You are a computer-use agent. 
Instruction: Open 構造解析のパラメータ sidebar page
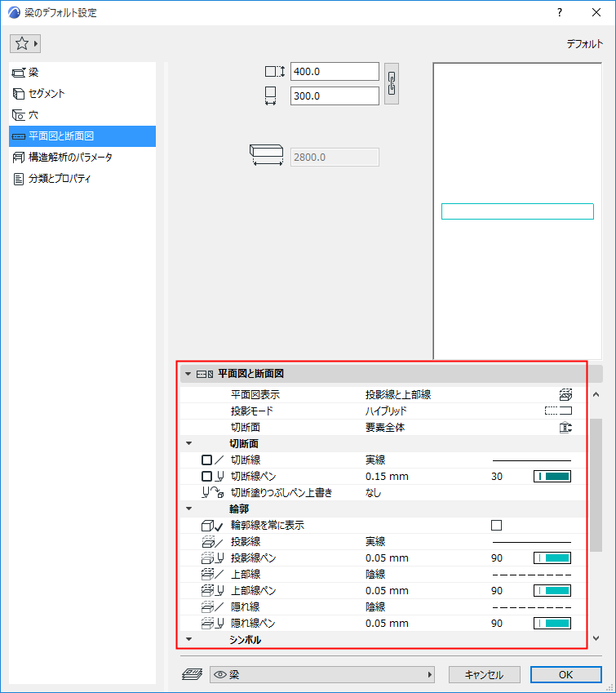[82, 158]
